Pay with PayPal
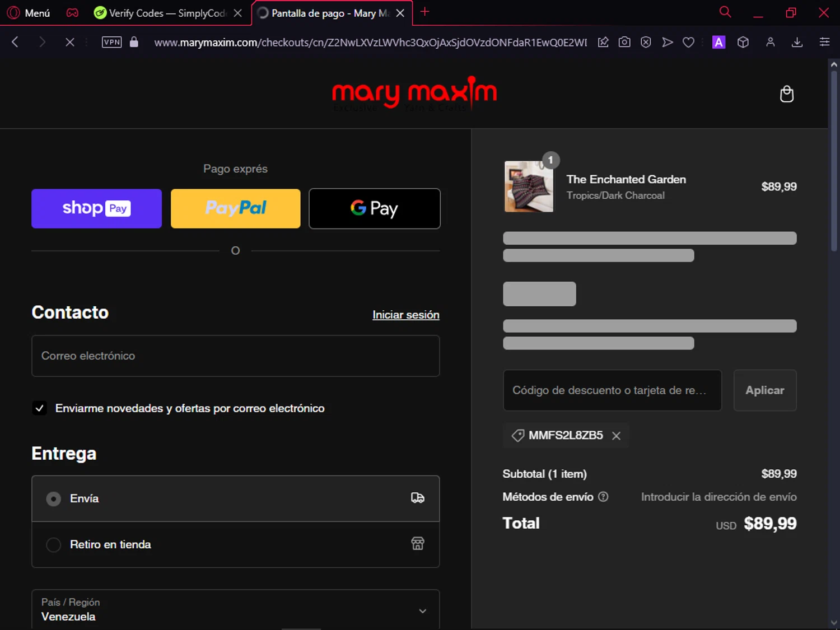This screenshot has width=840, height=630. coord(235,208)
